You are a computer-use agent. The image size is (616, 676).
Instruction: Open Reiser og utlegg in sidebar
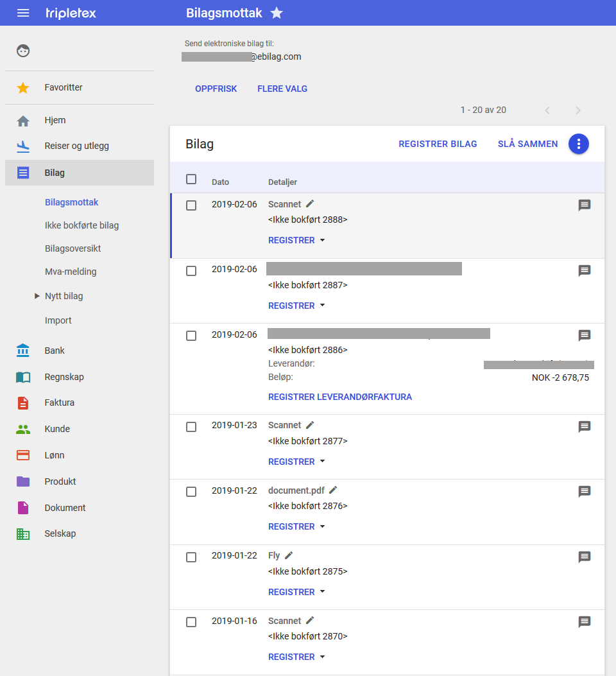(x=76, y=146)
